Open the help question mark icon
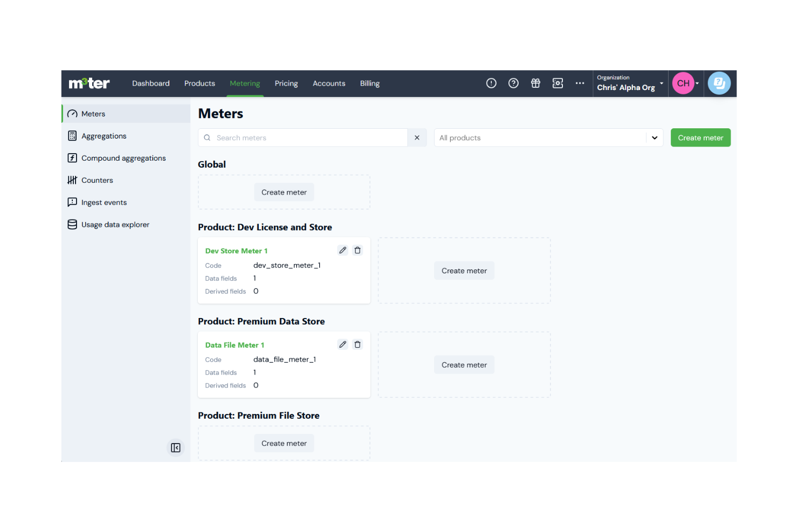The width and height of the screenshot is (798, 532). point(513,83)
